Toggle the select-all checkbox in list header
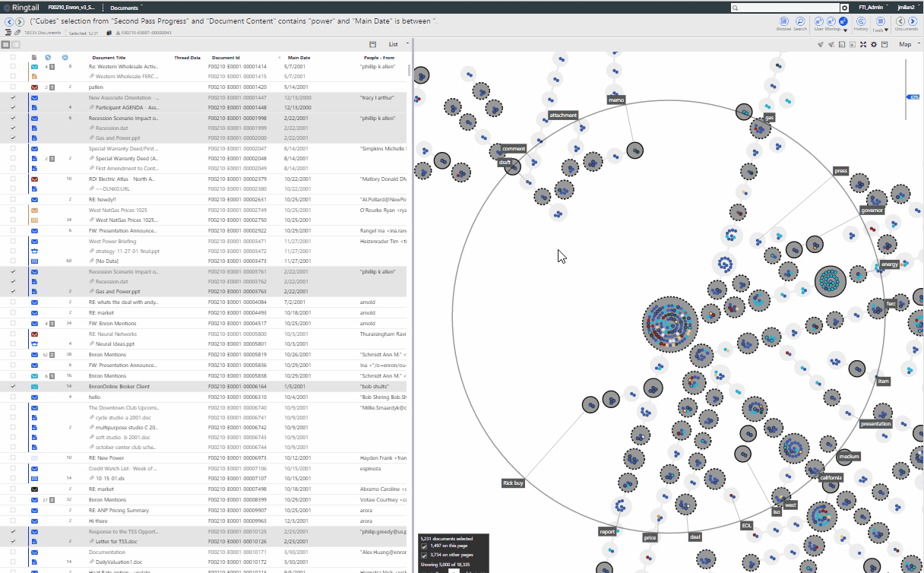The image size is (924, 573). [13, 57]
